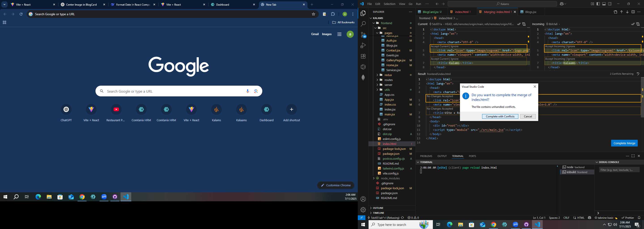The width and height of the screenshot is (644, 229).
Task: Open the Selection menu
Action: pos(390,4)
